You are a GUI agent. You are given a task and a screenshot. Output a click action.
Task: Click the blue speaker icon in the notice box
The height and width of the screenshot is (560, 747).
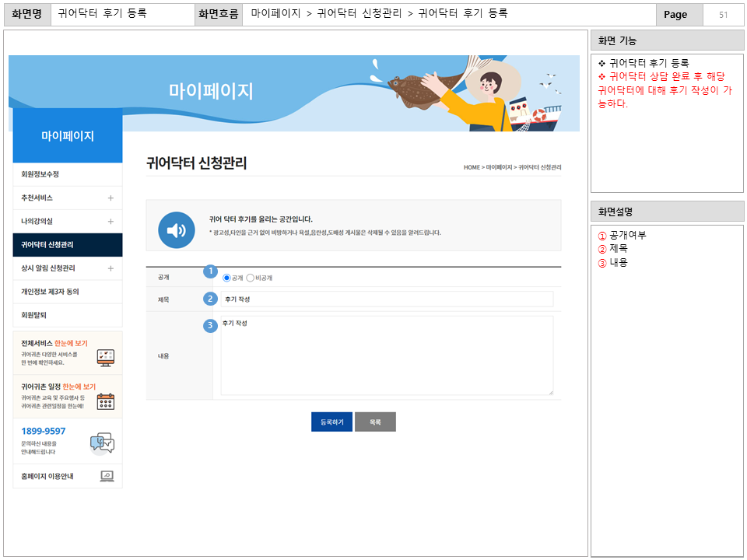[176, 230]
